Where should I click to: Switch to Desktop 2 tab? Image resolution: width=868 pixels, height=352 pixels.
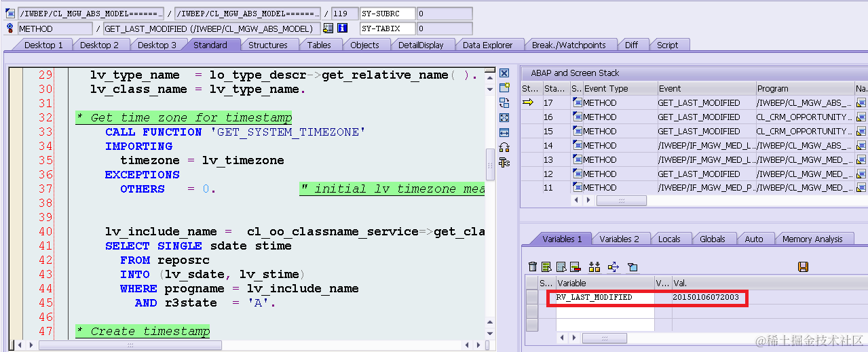pyautogui.click(x=99, y=45)
